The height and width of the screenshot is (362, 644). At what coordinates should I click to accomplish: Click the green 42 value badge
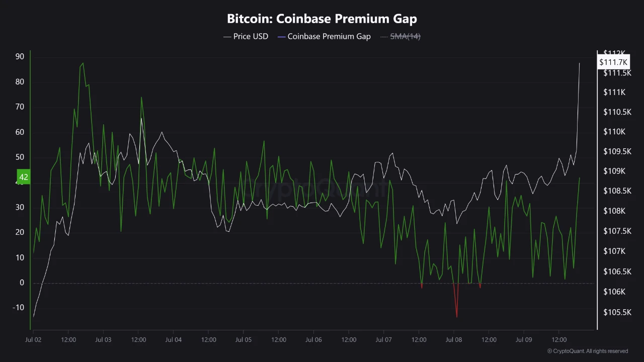23,177
